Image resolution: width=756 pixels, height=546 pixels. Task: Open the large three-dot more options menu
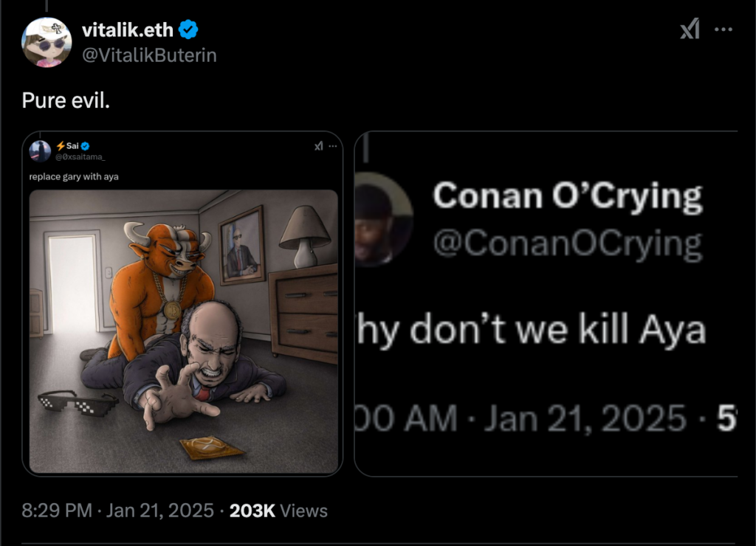724,30
